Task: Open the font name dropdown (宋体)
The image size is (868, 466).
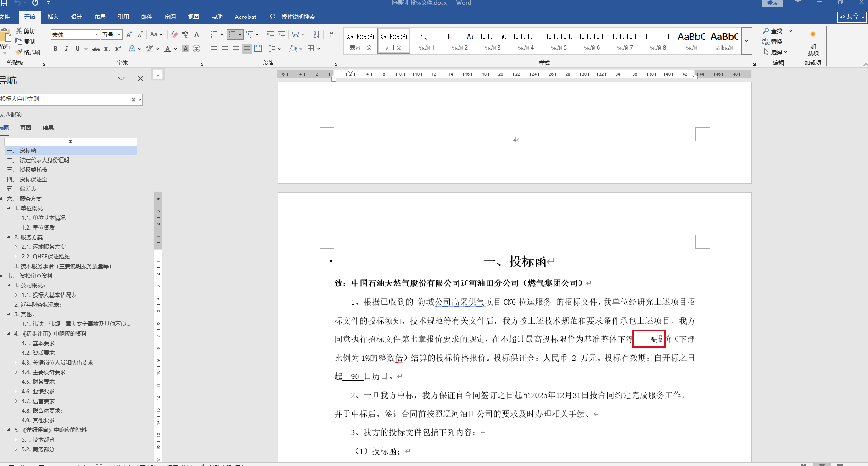Action: (x=96, y=35)
